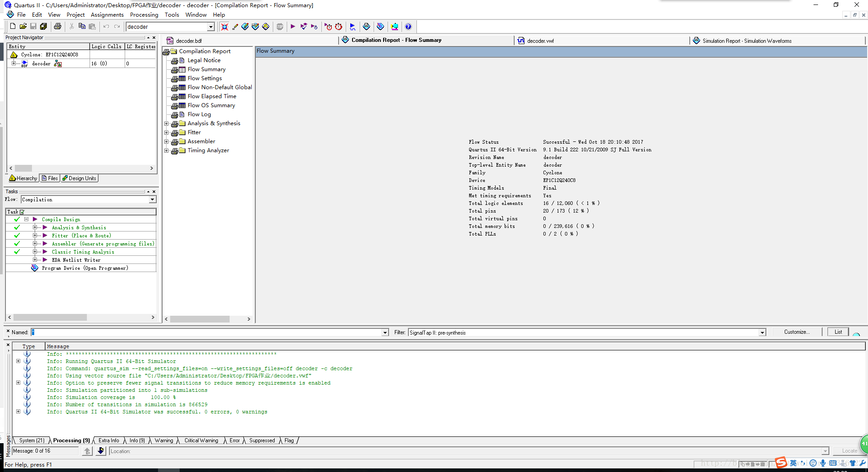Click the Save All toolbar icon
The width and height of the screenshot is (868, 472).
pyautogui.click(x=44, y=27)
